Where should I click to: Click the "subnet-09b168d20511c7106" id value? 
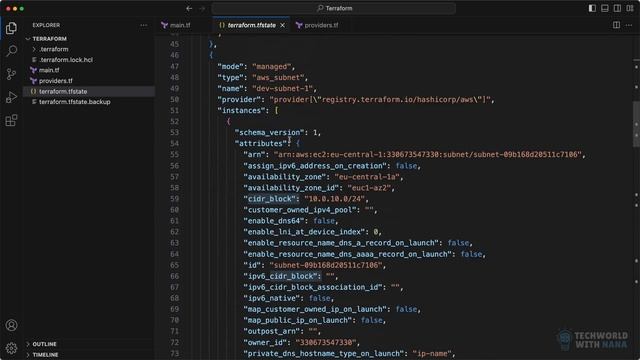(x=326, y=265)
